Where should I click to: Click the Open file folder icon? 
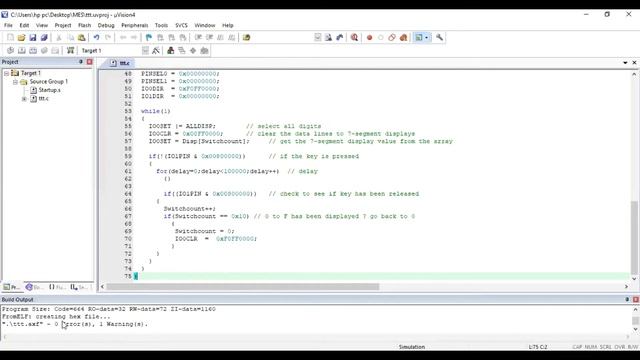(x=21, y=38)
